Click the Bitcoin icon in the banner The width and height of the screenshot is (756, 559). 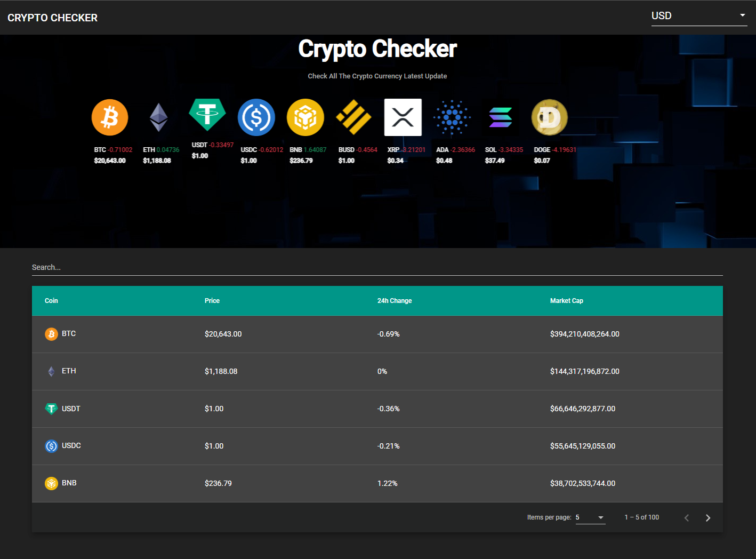pyautogui.click(x=110, y=117)
